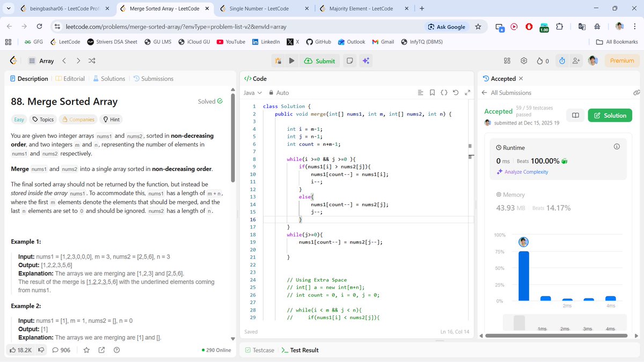The width and height of the screenshot is (644, 362).
Task: Open the layout grid icon
Action: click(507, 61)
